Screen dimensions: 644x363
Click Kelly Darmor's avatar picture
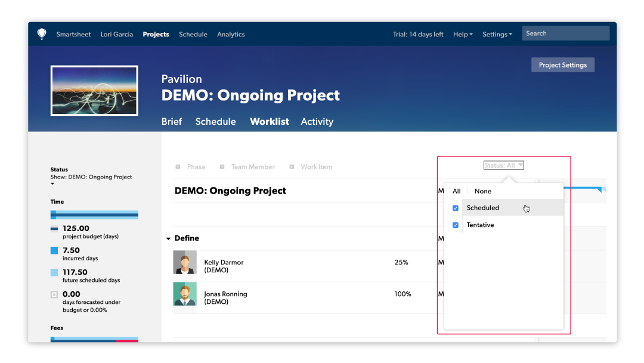click(185, 263)
